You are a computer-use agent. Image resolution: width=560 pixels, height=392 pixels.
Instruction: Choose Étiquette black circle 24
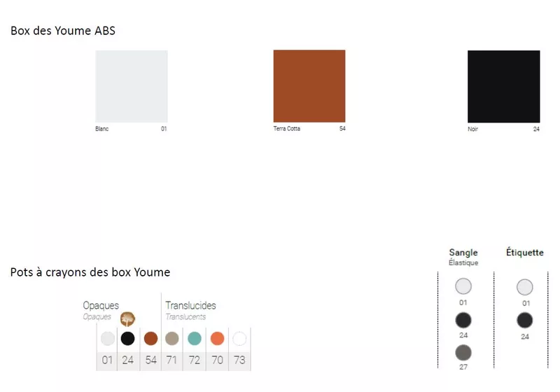[x=525, y=321]
